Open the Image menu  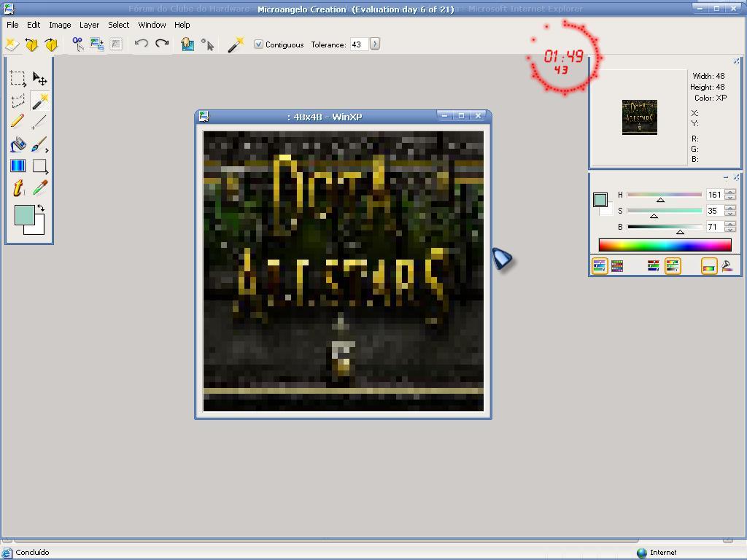click(60, 25)
